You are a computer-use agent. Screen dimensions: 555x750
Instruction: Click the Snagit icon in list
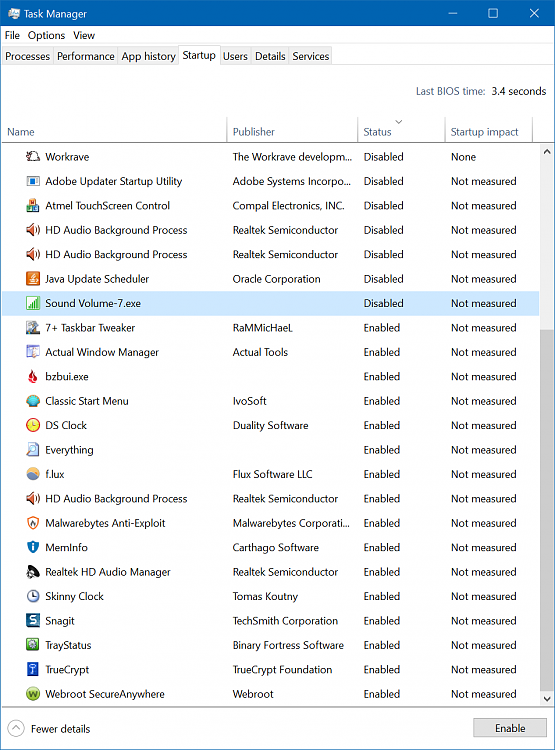click(33, 620)
